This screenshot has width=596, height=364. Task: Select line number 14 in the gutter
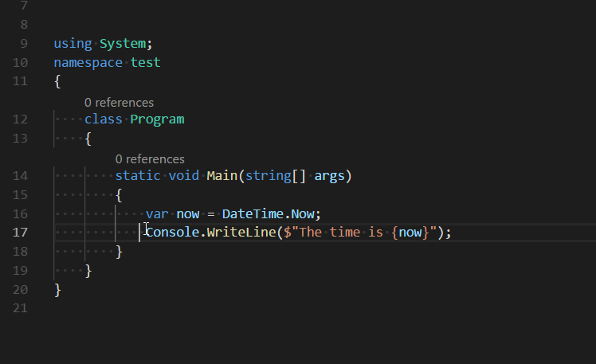tap(20, 176)
